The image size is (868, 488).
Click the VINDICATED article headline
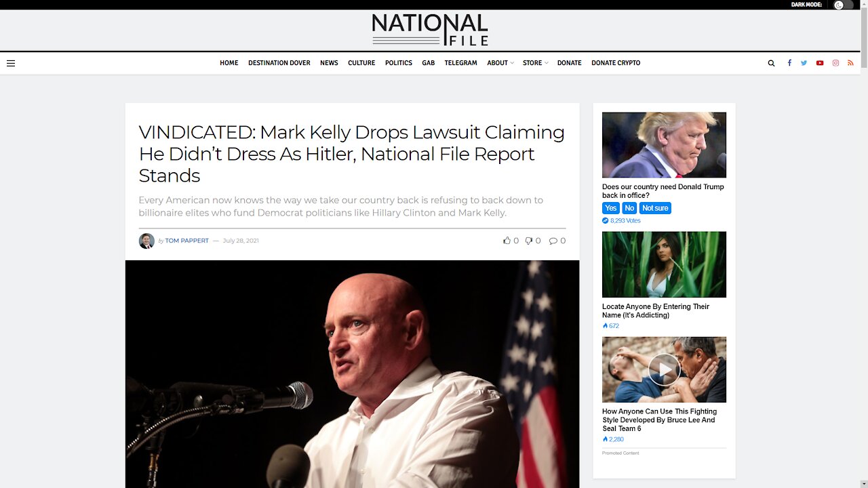click(352, 154)
